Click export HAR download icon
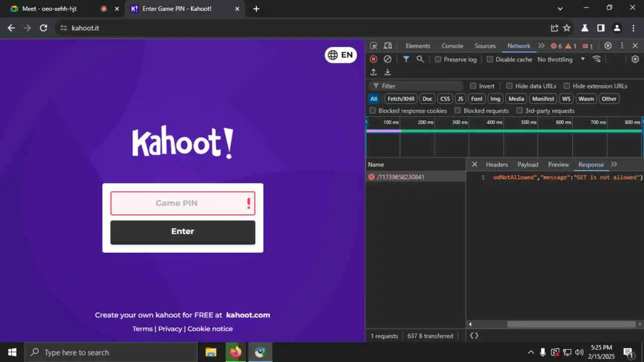The image size is (644, 362). (x=387, y=72)
